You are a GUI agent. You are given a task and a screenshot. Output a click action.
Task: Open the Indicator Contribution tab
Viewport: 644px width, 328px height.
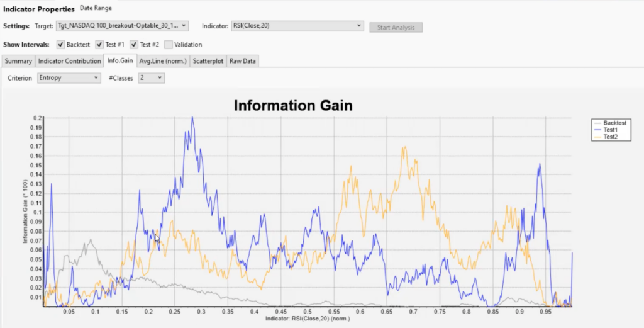tap(69, 61)
